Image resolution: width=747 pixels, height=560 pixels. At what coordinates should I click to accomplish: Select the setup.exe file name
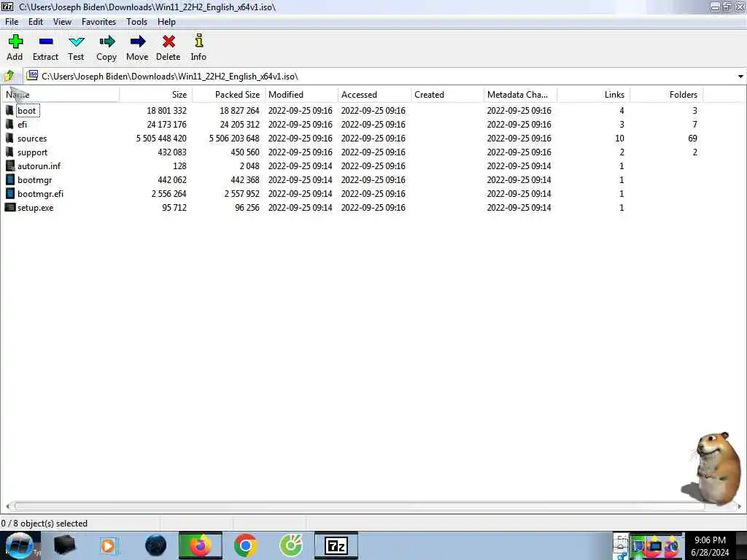pyautogui.click(x=35, y=208)
